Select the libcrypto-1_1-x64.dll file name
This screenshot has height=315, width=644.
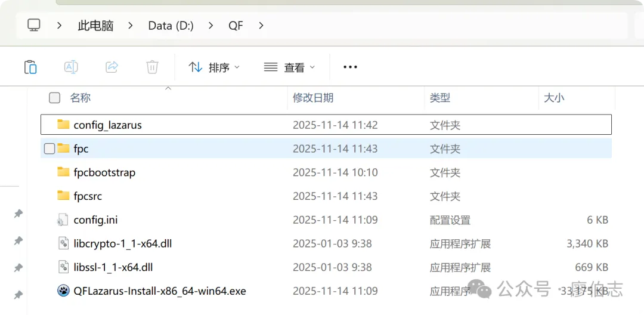tap(122, 244)
